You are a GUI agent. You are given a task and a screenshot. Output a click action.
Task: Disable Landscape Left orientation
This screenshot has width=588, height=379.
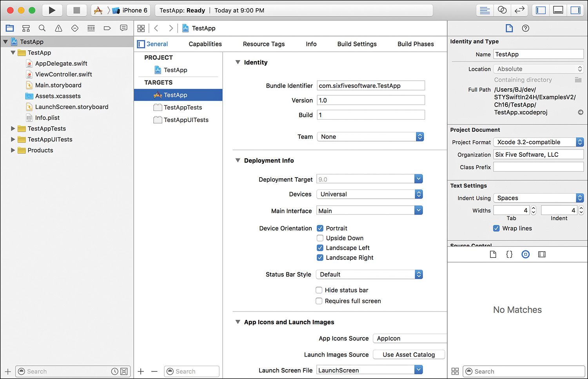[320, 248]
